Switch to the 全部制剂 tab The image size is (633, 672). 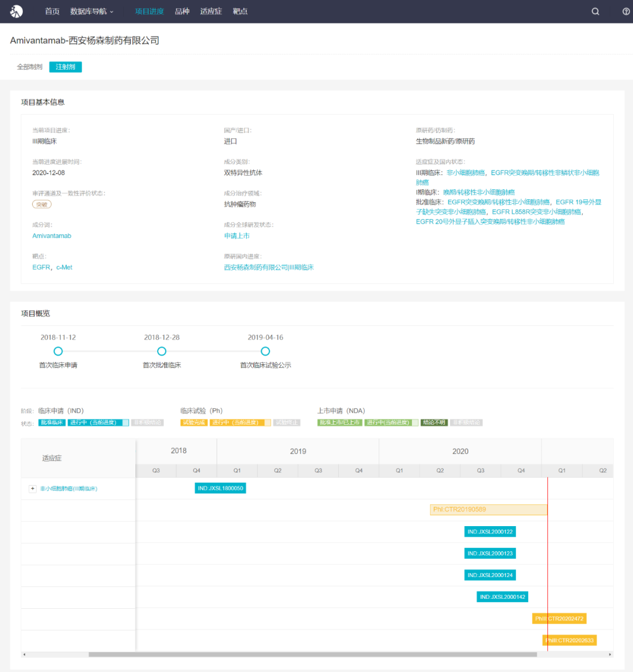(x=29, y=67)
